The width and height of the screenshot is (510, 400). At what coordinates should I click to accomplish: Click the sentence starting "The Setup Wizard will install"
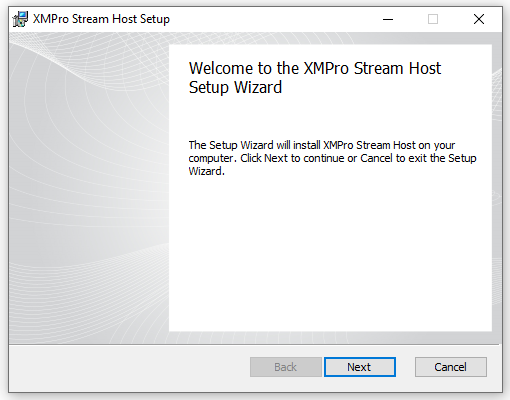pos(322,145)
